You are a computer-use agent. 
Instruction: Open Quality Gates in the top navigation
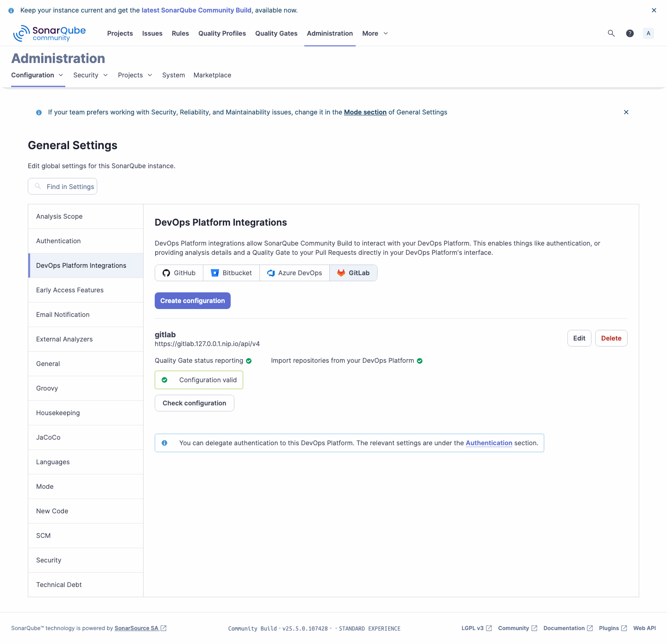[x=277, y=33]
